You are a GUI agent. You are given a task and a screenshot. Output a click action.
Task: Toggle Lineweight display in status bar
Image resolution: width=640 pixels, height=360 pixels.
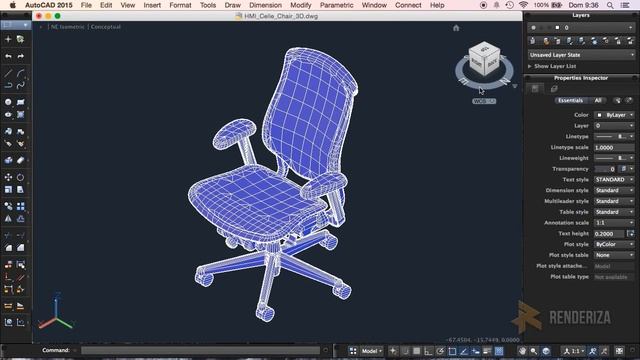[x=487, y=351]
